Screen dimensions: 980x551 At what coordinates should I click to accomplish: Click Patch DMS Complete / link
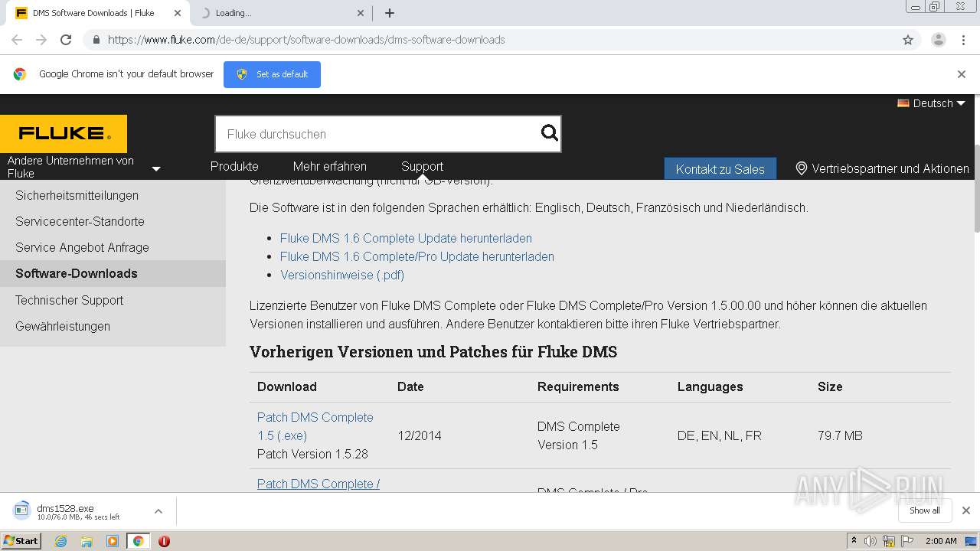click(x=318, y=484)
